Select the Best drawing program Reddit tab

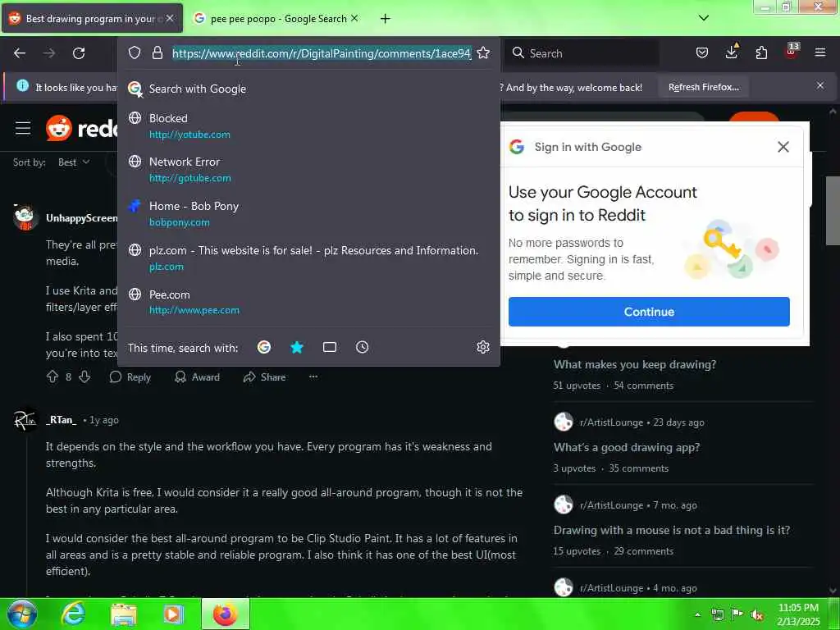93,19
